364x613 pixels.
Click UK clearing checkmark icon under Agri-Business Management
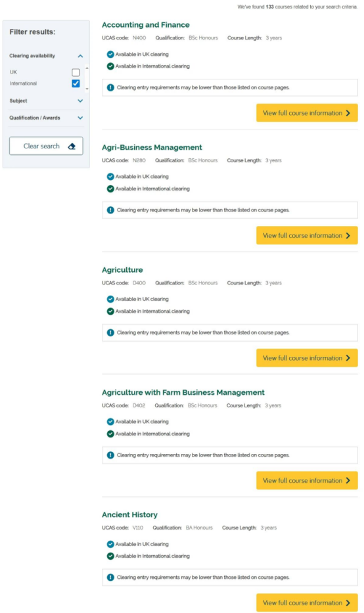click(x=110, y=177)
